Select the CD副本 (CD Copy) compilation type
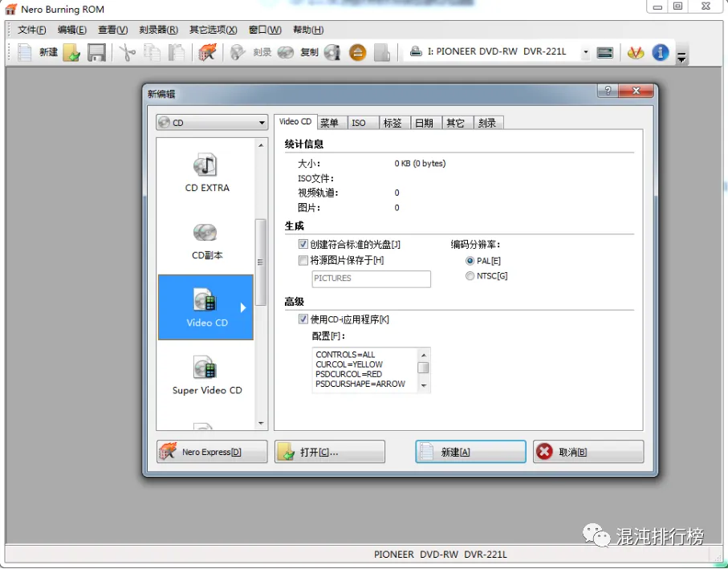This screenshot has height=569, width=728. coord(207,242)
